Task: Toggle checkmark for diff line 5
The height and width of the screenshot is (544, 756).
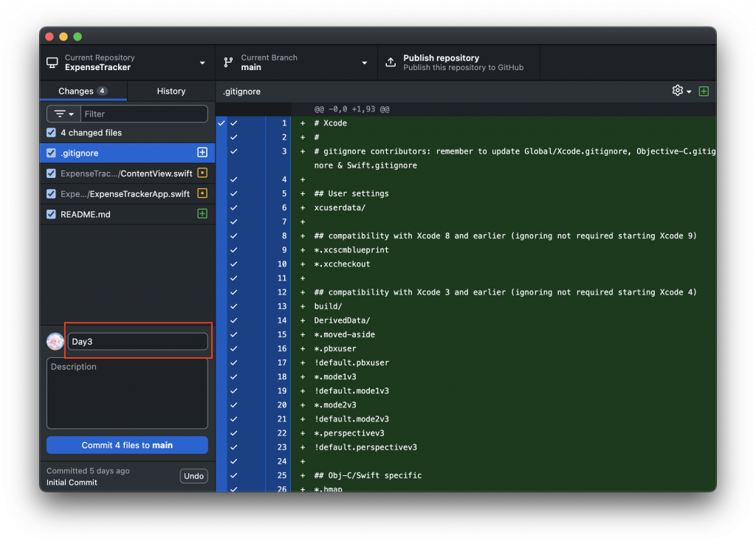Action: click(x=234, y=193)
